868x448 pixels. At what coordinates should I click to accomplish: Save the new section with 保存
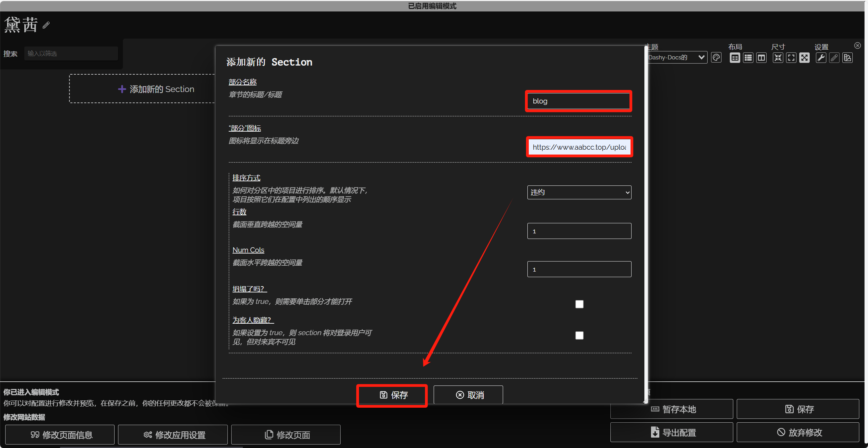coord(392,395)
